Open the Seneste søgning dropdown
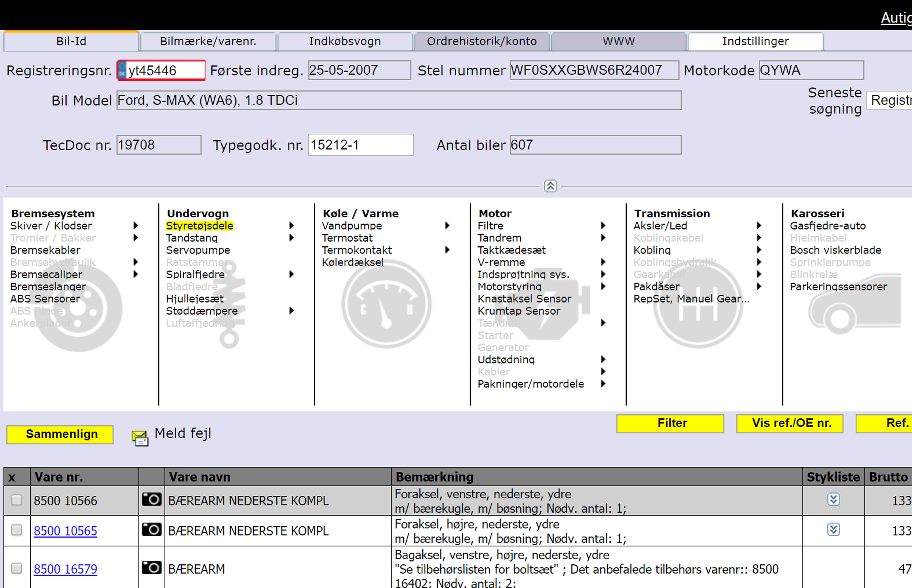 click(890, 100)
